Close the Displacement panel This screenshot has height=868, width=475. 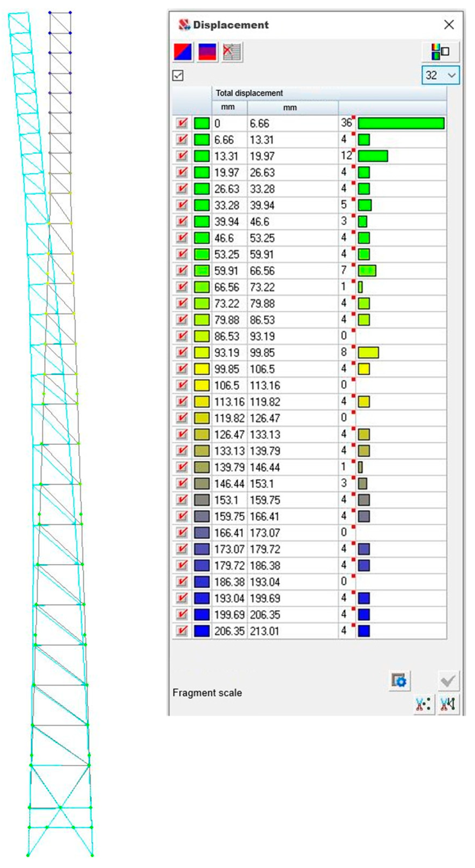point(449,25)
